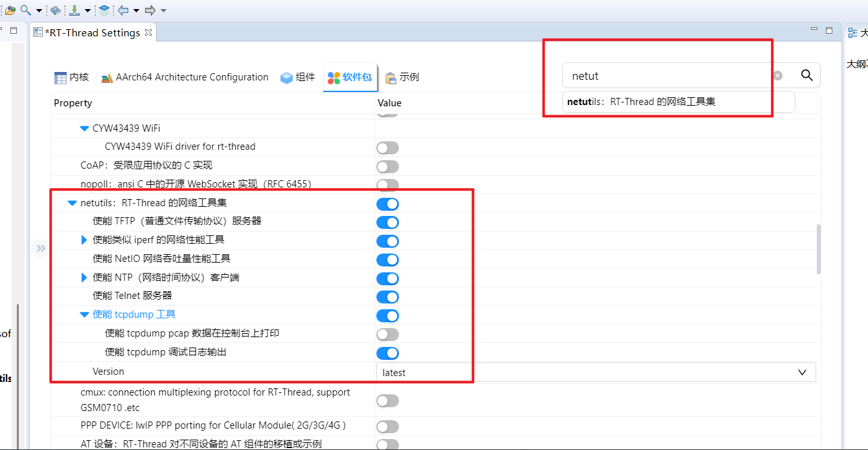Screen dimensions: 868x450
Task: Open the back history dropdown arrow
Action: (136, 10)
